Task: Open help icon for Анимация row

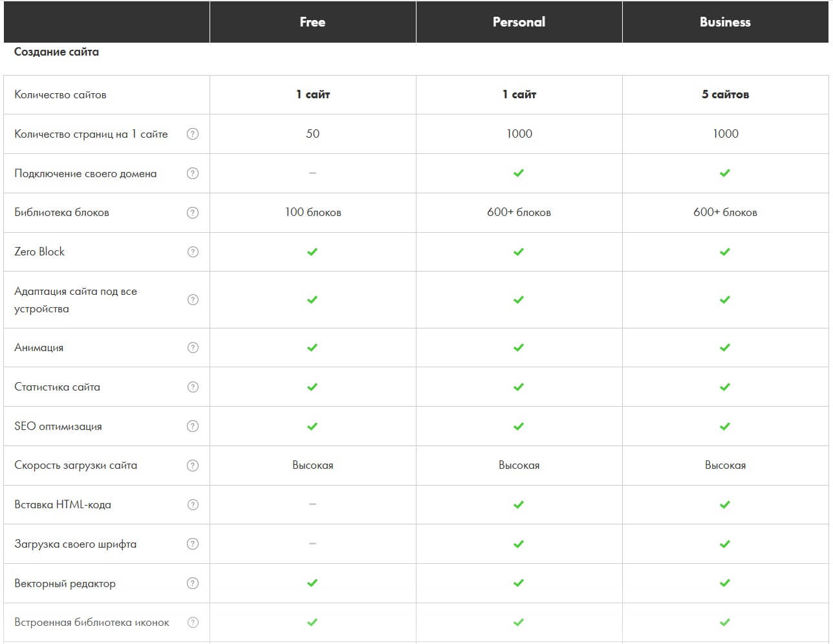Action: point(193,348)
